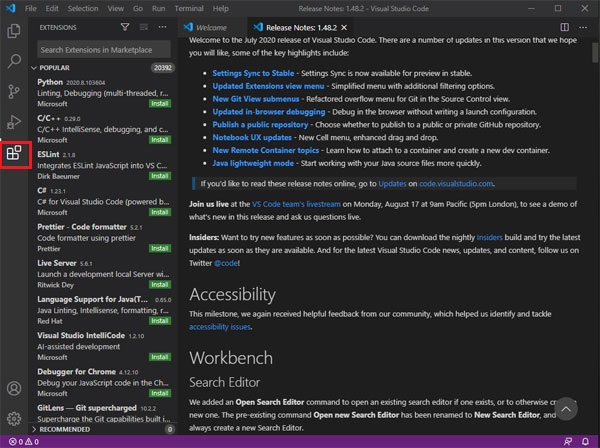Click the editor vertical scrollbar thumb

pos(595,52)
